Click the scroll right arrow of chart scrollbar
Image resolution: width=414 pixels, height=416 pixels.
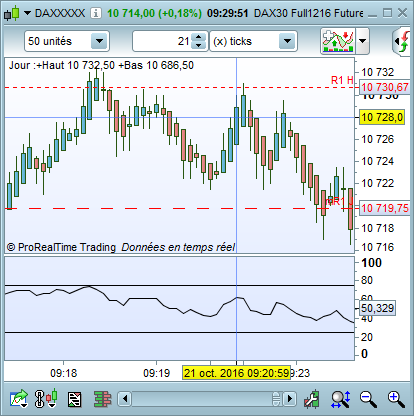290,399
